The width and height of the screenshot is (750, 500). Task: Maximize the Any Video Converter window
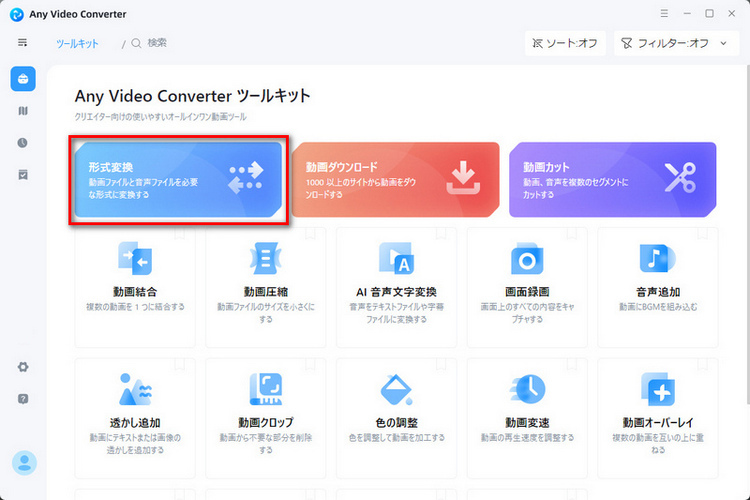(x=709, y=14)
